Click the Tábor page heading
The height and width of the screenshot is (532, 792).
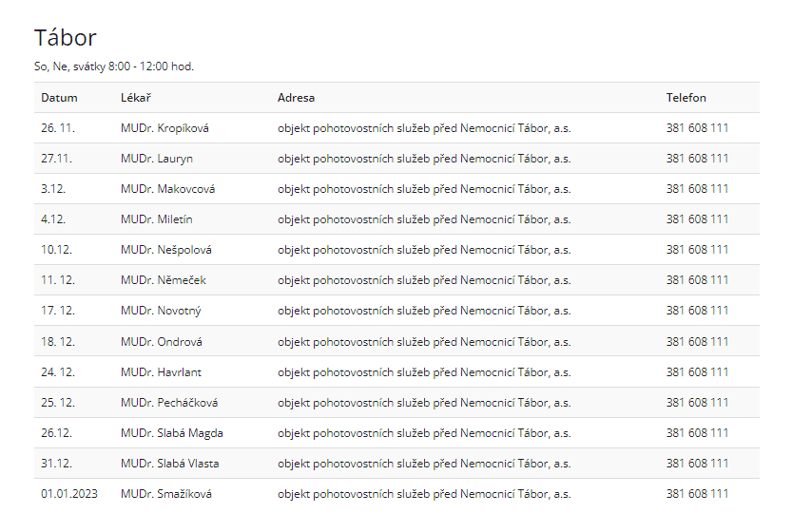pyautogui.click(x=66, y=38)
